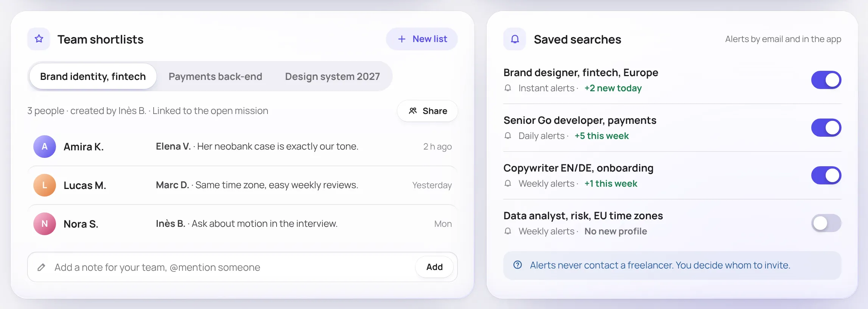Screen dimensions: 868x309
Task: Select the Brand identity, fintech tab
Action: click(93, 76)
